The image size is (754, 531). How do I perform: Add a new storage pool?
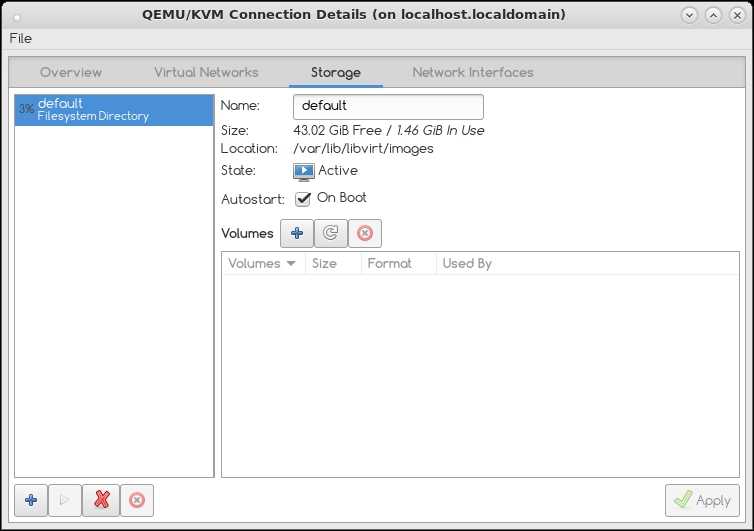click(x=31, y=500)
